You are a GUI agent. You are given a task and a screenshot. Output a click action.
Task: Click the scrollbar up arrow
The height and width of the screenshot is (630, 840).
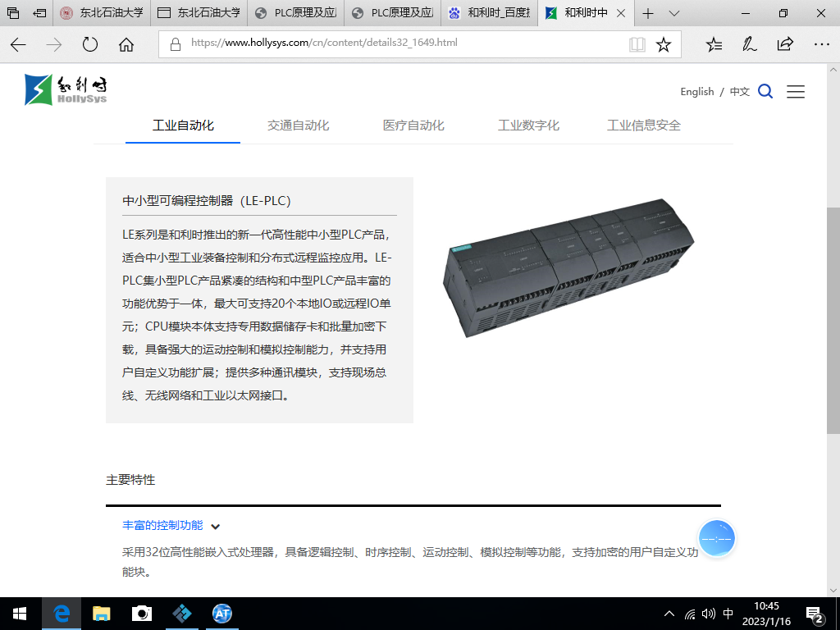coord(833,70)
